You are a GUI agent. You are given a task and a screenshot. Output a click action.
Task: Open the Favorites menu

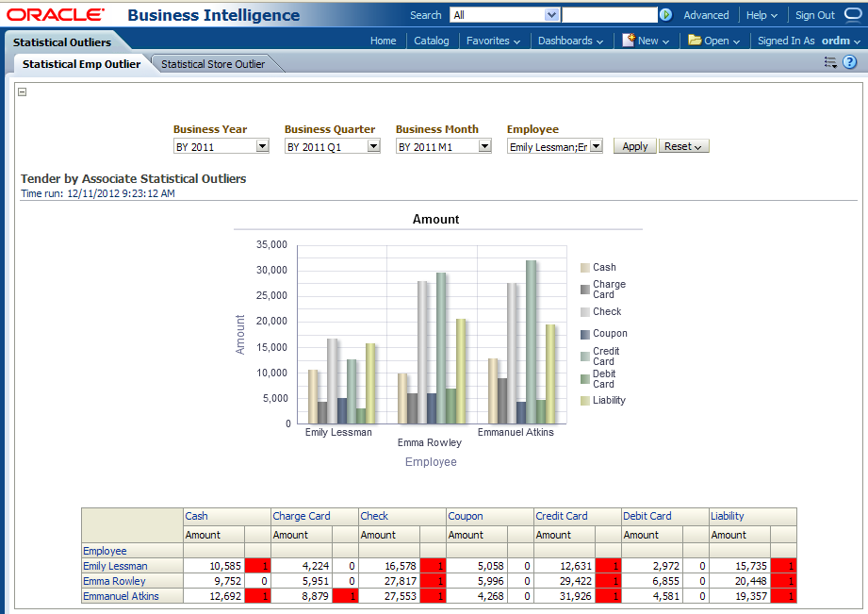(x=493, y=41)
